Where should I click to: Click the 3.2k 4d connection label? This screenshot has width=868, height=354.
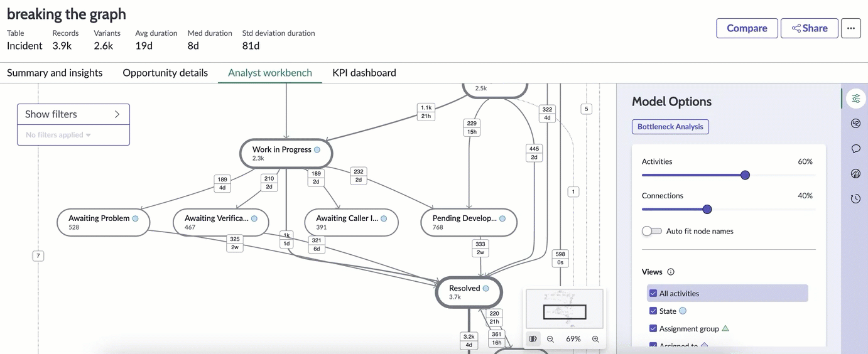(x=469, y=341)
